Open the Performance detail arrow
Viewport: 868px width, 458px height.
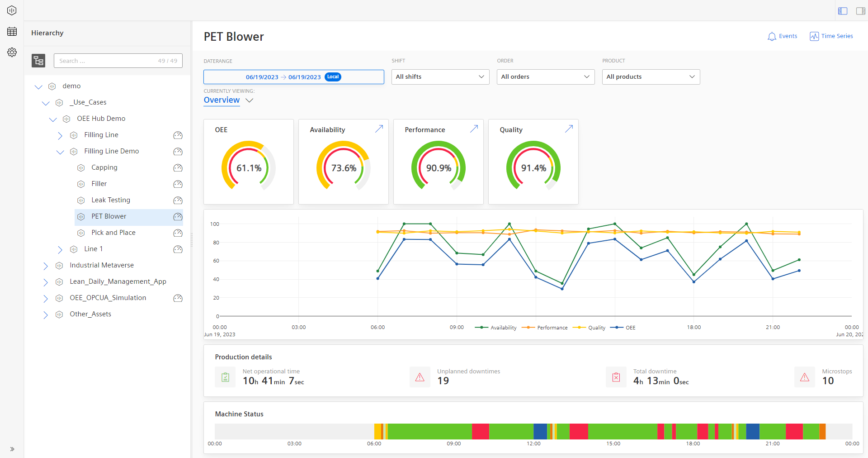[474, 129]
